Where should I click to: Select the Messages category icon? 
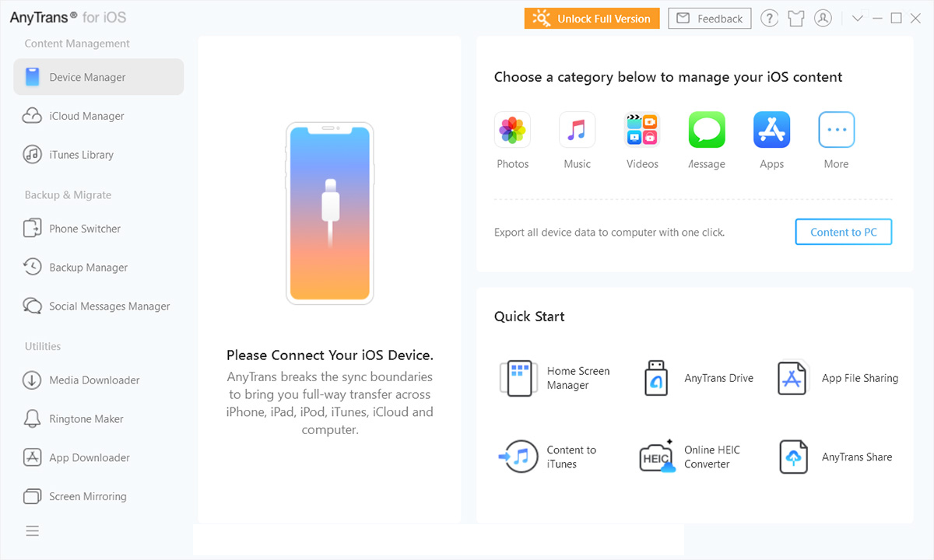point(707,130)
